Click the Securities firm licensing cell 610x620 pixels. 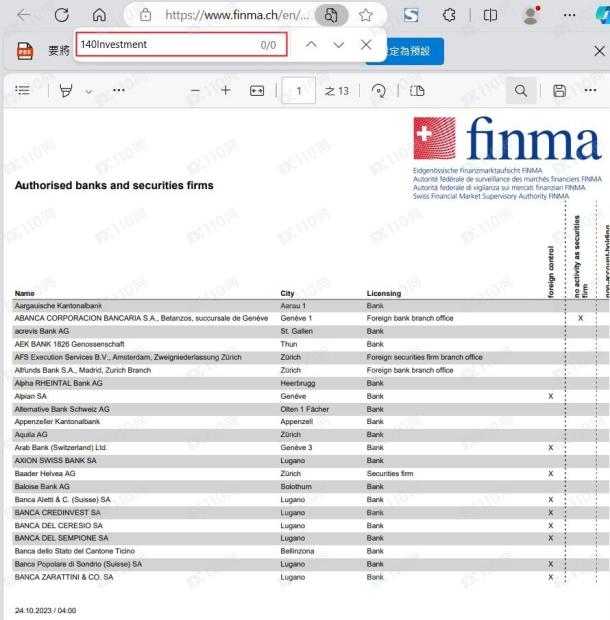point(390,474)
